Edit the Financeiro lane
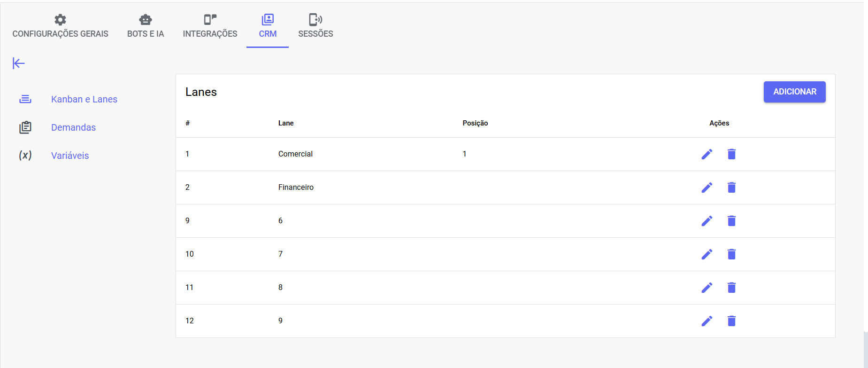Image resolution: width=868 pixels, height=368 pixels. (707, 188)
